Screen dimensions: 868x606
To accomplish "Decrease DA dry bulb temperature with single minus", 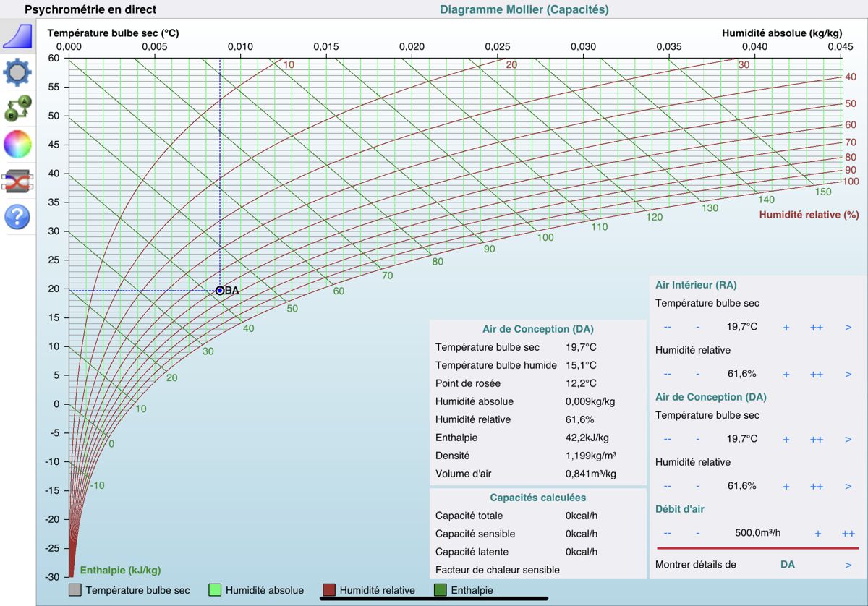I will tap(698, 439).
